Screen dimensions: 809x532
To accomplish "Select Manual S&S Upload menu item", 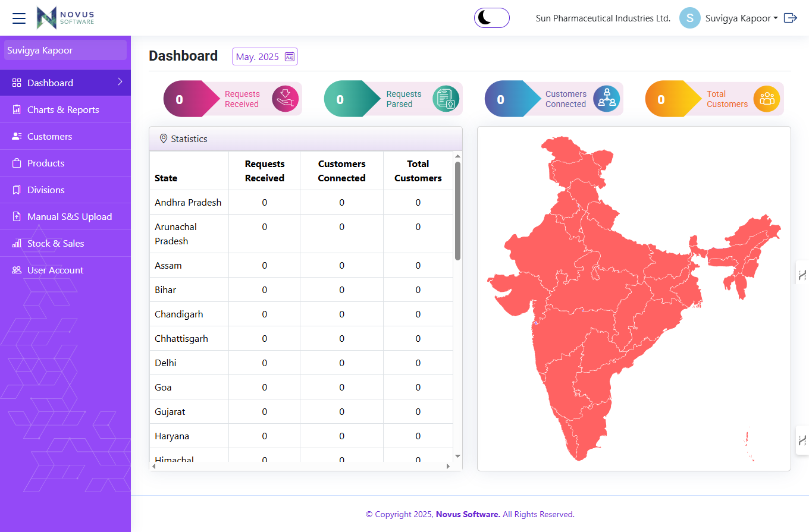I will pyautogui.click(x=69, y=216).
